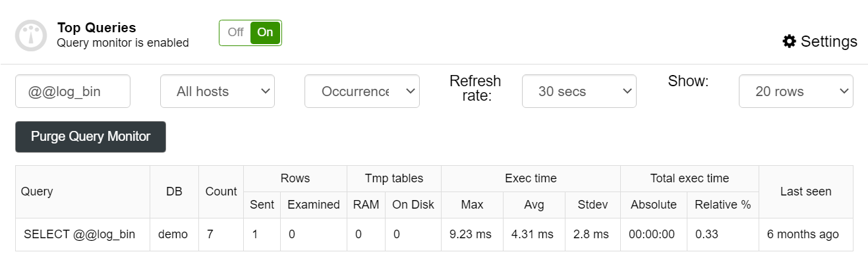This screenshot has width=868, height=256.
Task: Click the Purge Query Monitor button
Action: 90,137
